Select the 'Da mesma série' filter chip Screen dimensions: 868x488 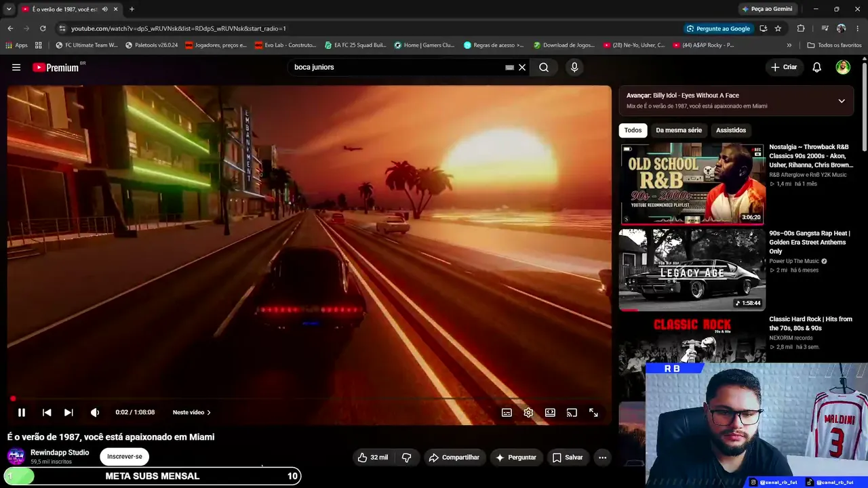(679, 130)
